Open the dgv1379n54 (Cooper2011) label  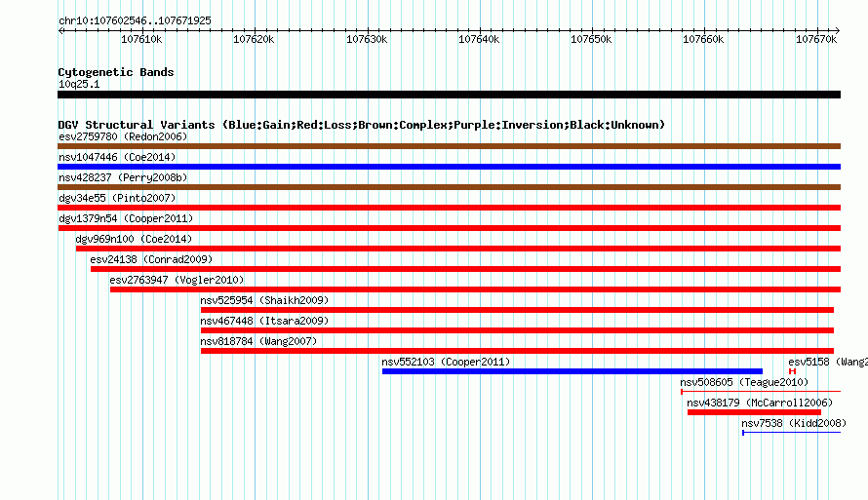click(x=126, y=218)
